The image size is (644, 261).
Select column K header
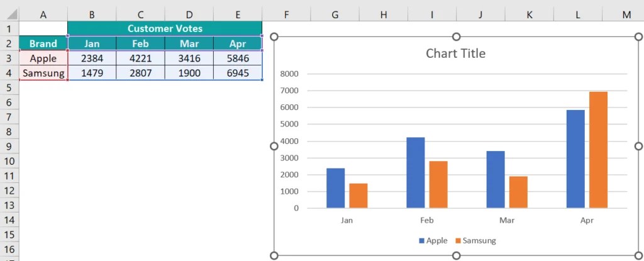tap(530, 15)
